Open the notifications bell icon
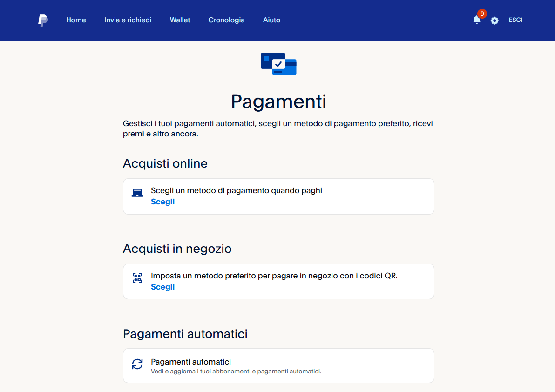 [x=477, y=20]
